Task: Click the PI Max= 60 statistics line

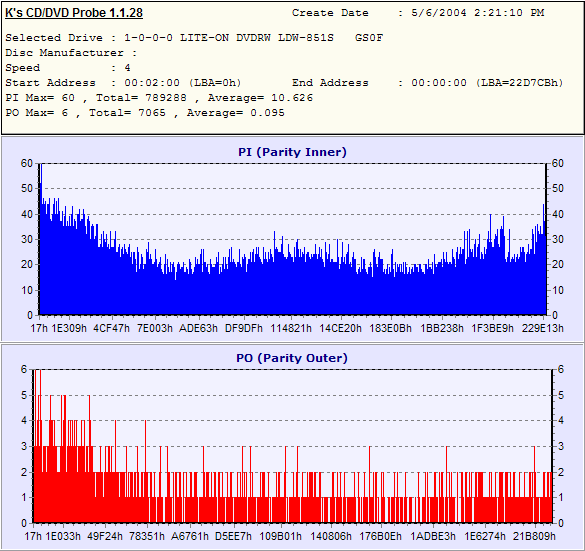Action: pyautogui.click(x=159, y=98)
